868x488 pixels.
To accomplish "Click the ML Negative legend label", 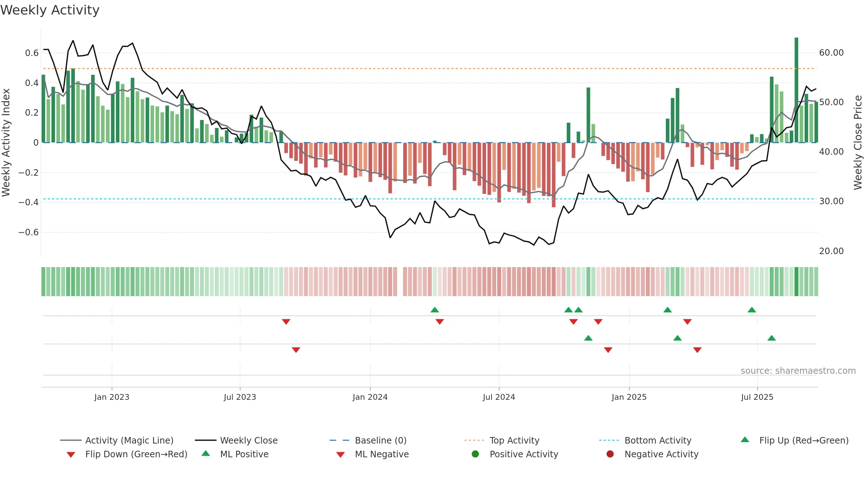I will pos(382,454).
